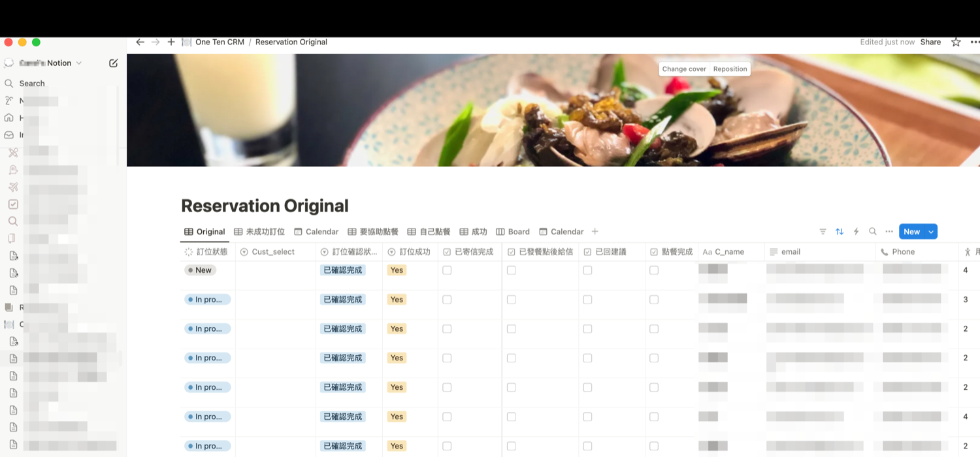980x457 pixels.
Task: Switch to the 未成功訂位 view tab
Action: click(x=259, y=232)
